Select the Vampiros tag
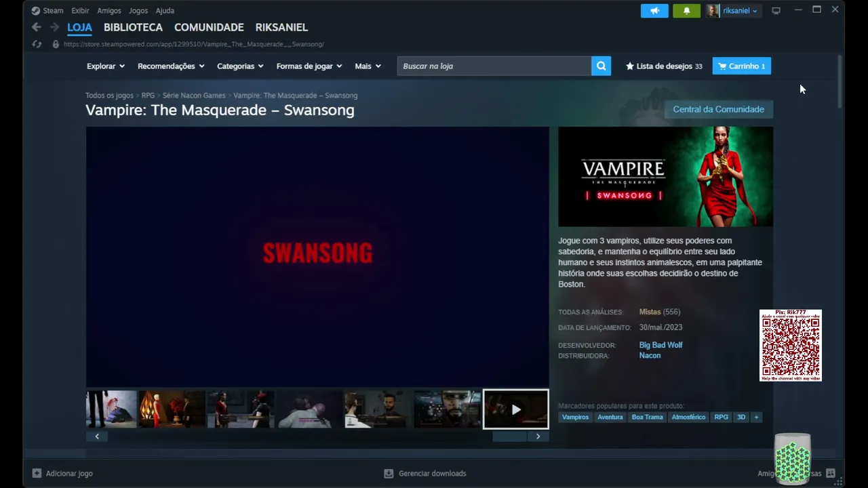 coord(575,417)
